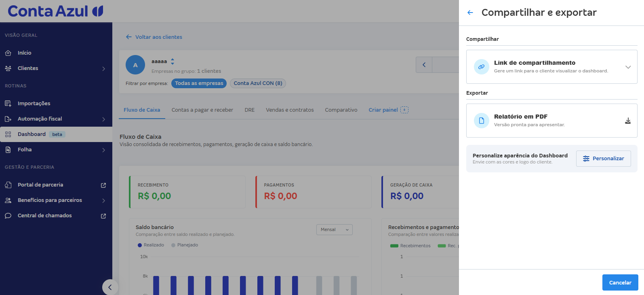Viewport: 644px width, 295px height.
Task: Click the plus icon next to Criar painel
Action: 404,110
